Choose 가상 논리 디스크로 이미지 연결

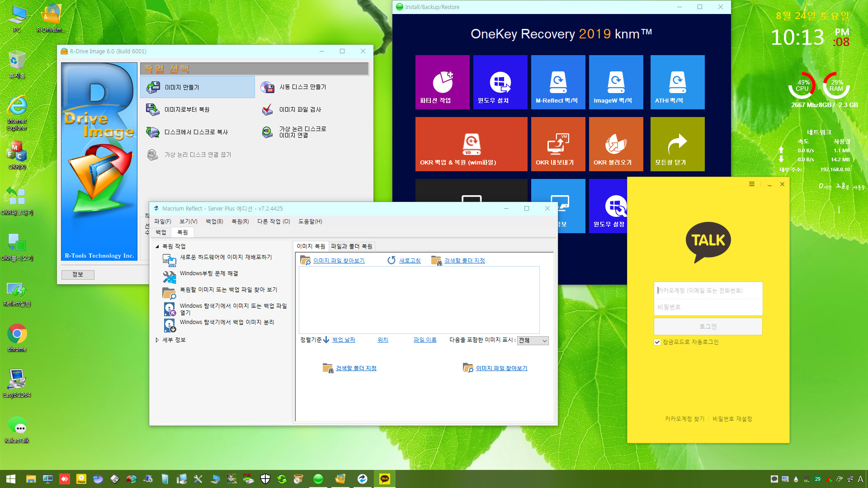click(x=294, y=132)
